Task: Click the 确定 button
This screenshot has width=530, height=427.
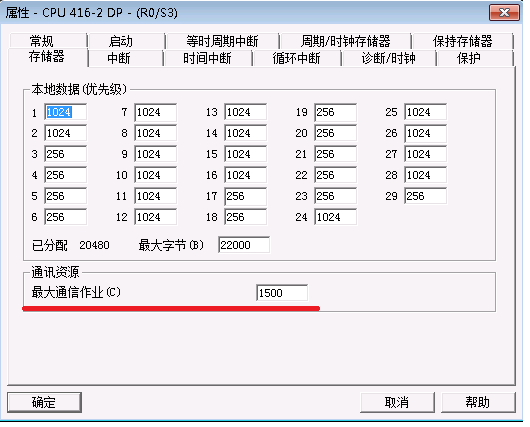Action: [44, 402]
